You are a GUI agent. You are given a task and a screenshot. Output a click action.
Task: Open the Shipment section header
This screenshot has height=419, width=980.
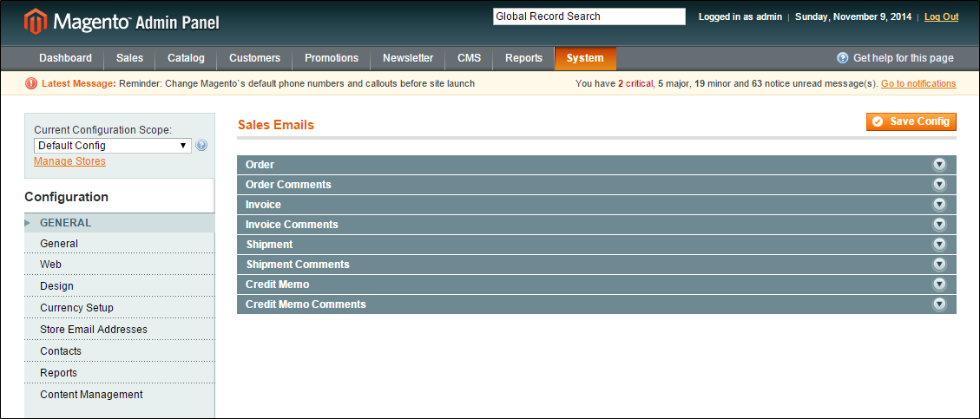coord(596,245)
